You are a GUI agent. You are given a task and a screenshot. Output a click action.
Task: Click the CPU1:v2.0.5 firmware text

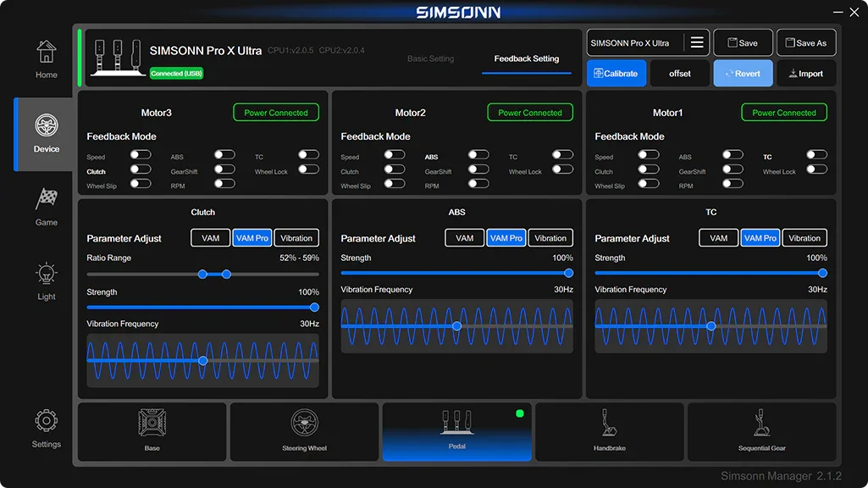click(290, 50)
